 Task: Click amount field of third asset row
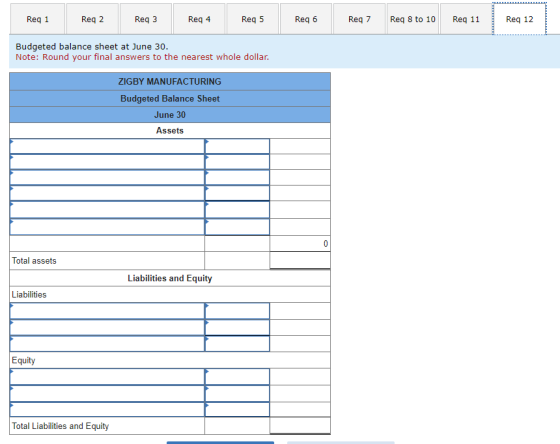(237, 178)
